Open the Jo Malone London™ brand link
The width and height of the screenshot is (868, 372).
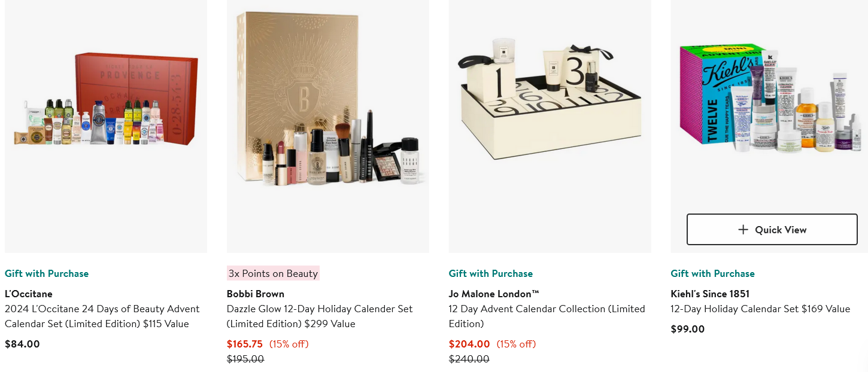[x=494, y=294]
